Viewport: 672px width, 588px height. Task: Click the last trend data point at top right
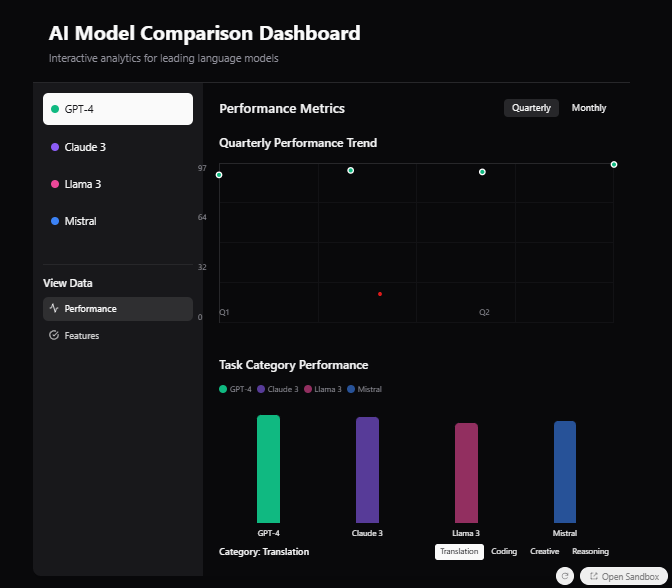pos(614,165)
